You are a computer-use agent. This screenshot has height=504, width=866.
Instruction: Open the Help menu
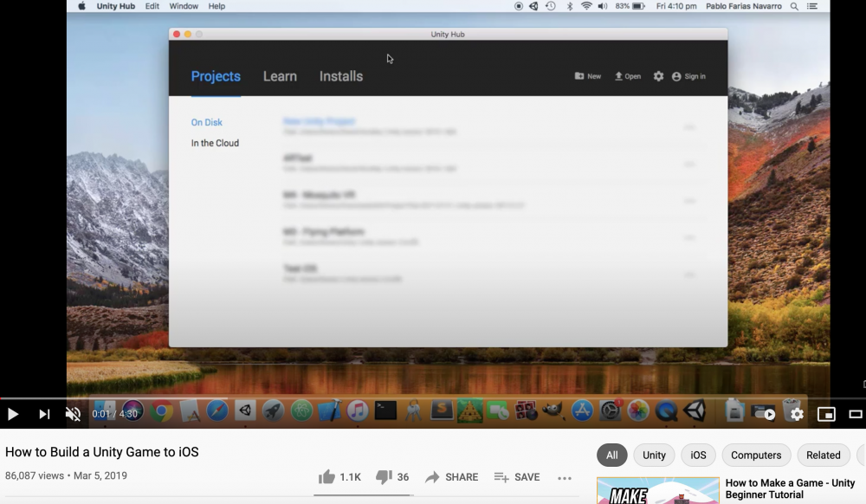(216, 6)
